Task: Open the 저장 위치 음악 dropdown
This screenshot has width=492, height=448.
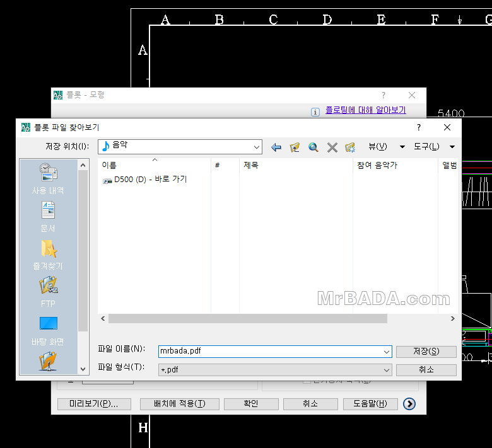Action: tap(256, 147)
